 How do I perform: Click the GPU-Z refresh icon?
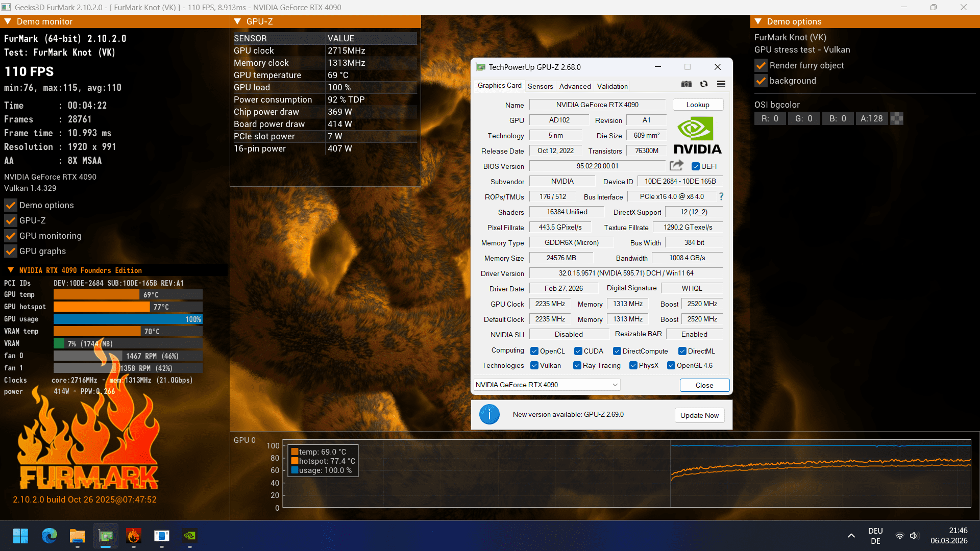coord(704,84)
